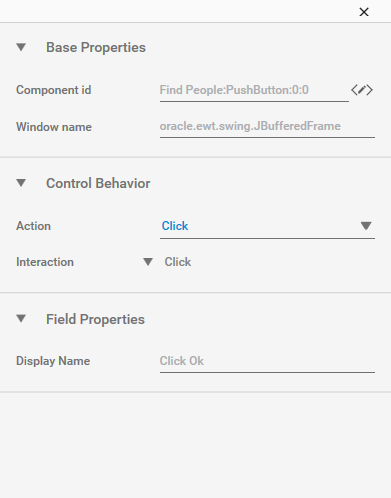This screenshot has height=498, width=391.
Task: Open the Component id code editor icon
Action: coord(362,90)
